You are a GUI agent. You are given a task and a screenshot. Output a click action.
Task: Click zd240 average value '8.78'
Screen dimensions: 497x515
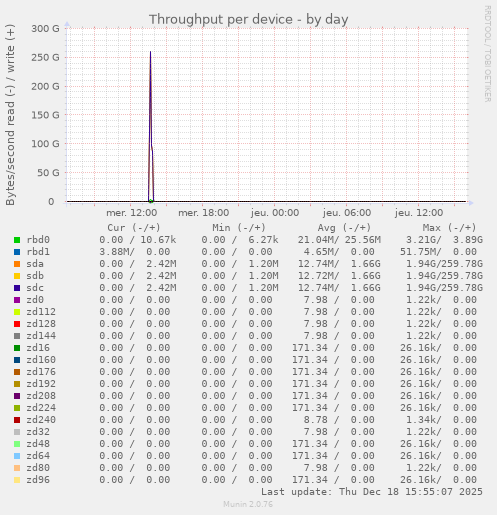coord(315,420)
